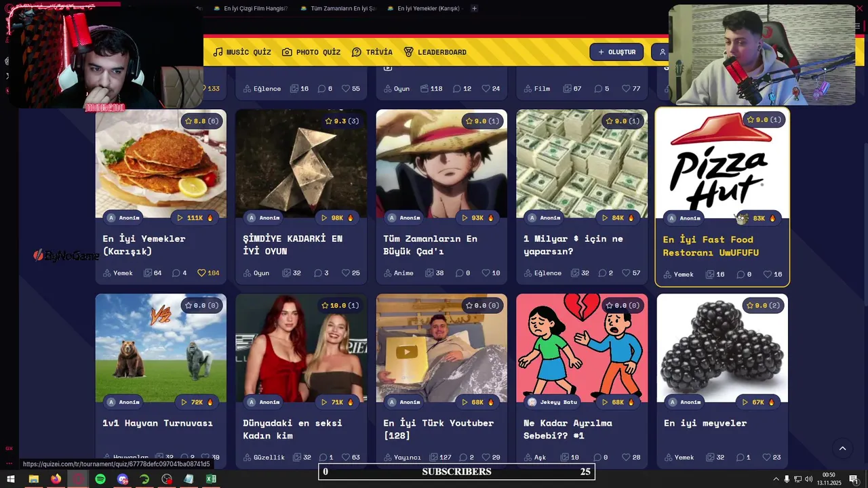Viewport: 868px width, 488px height.
Task: Open the Pizza Hut quiz thumbnail
Action: (x=722, y=163)
